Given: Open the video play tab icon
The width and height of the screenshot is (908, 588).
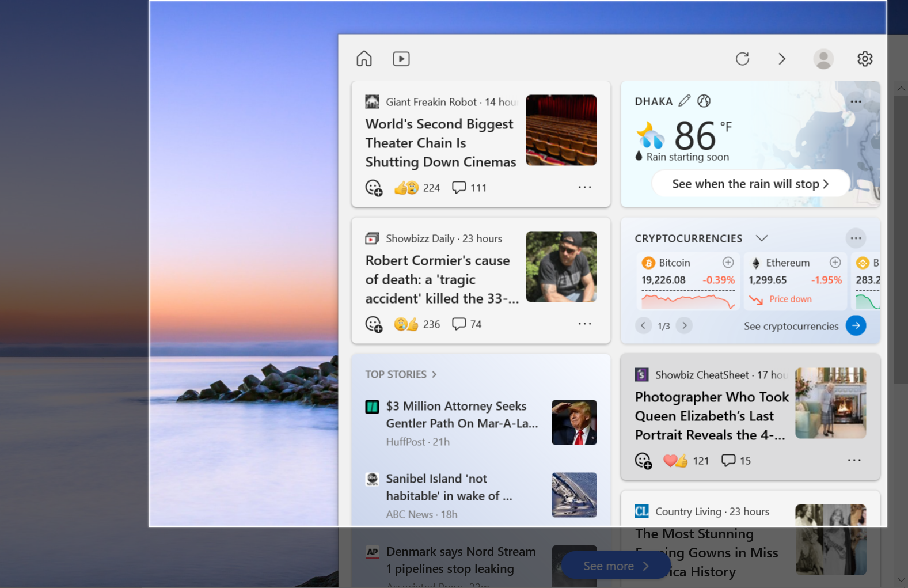Looking at the screenshot, I should pyautogui.click(x=401, y=59).
